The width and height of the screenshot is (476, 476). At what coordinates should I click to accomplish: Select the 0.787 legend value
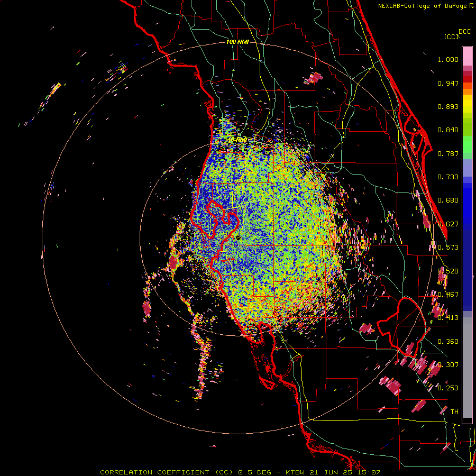pos(448,153)
